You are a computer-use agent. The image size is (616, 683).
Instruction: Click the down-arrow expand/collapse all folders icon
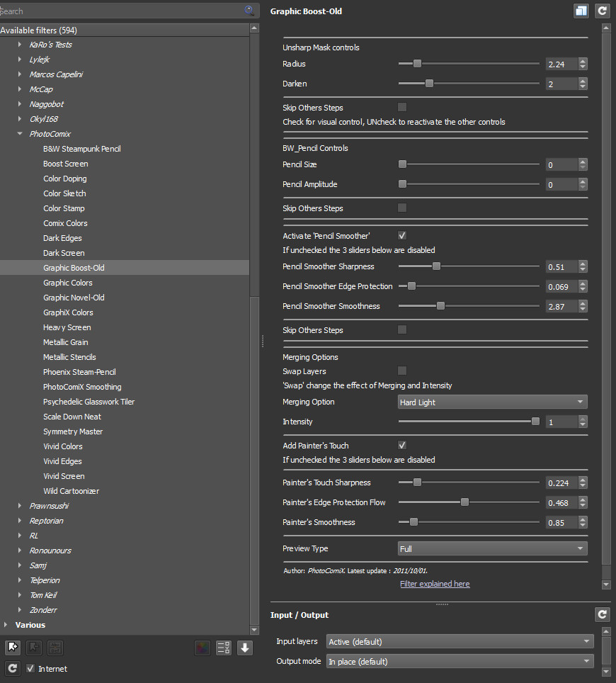(245, 647)
